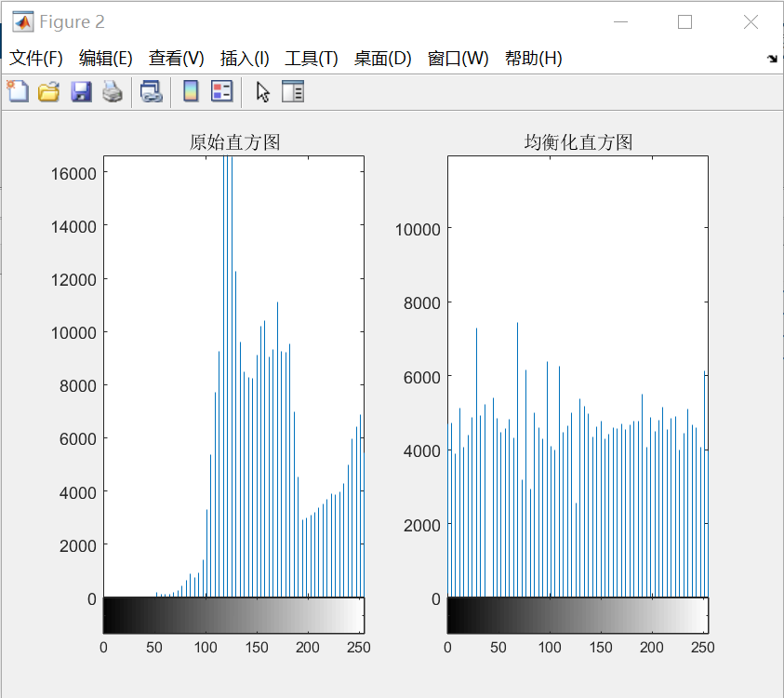Open the Property Inspector
This screenshot has width=784, height=698.
[x=291, y=91]
